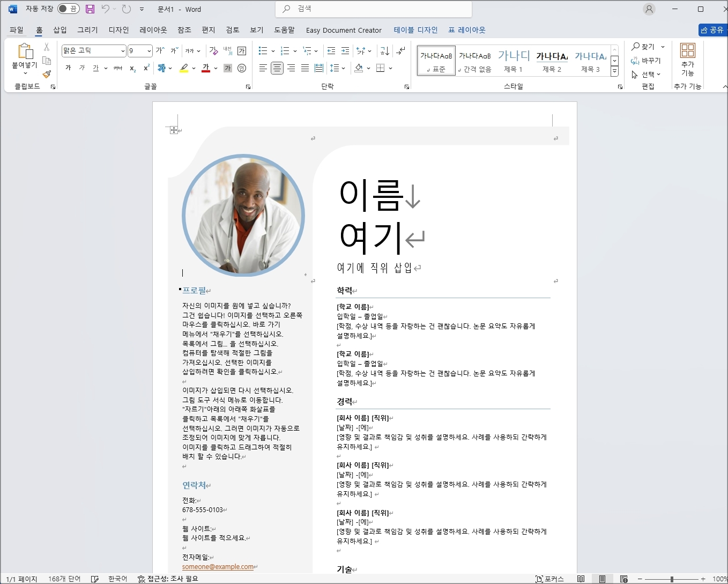Open the 삽입 (Insert) ribbon tab
The width and height of the screenshot is (728, 584).
tap(60, 30)
